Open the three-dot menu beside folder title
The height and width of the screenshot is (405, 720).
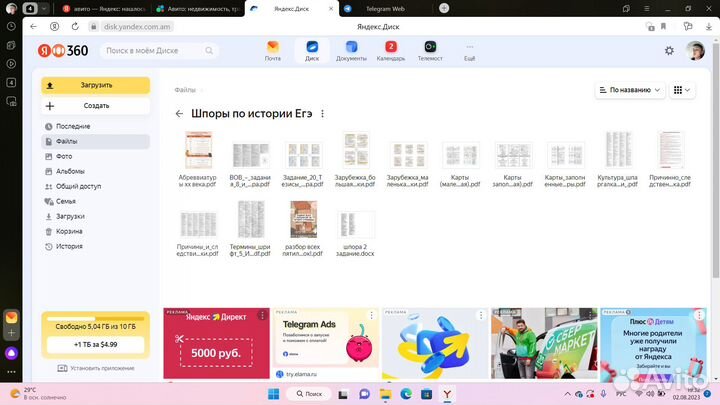pos(322,114)
